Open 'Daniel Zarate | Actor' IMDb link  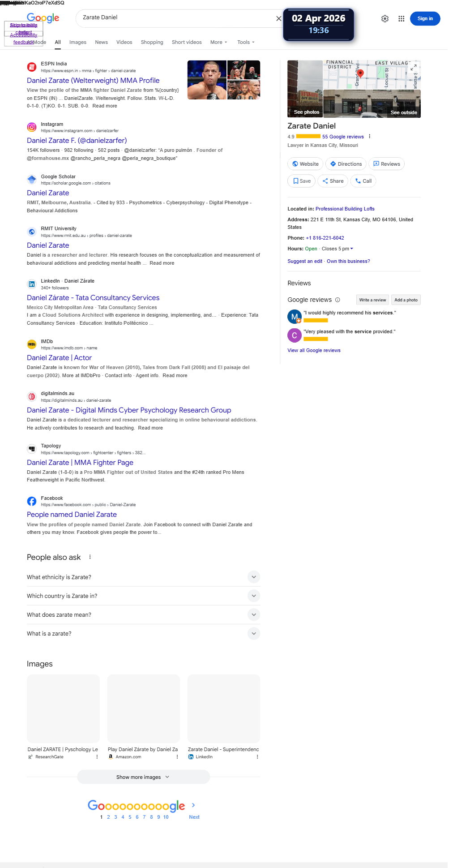[x=59, y=357]
